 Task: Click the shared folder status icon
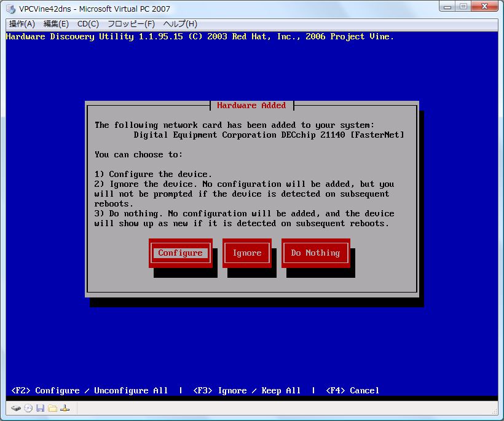(52, 409)
